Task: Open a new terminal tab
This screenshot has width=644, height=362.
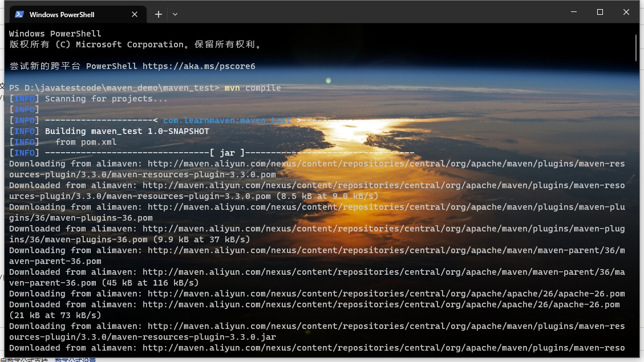Action: coord(159,14)
